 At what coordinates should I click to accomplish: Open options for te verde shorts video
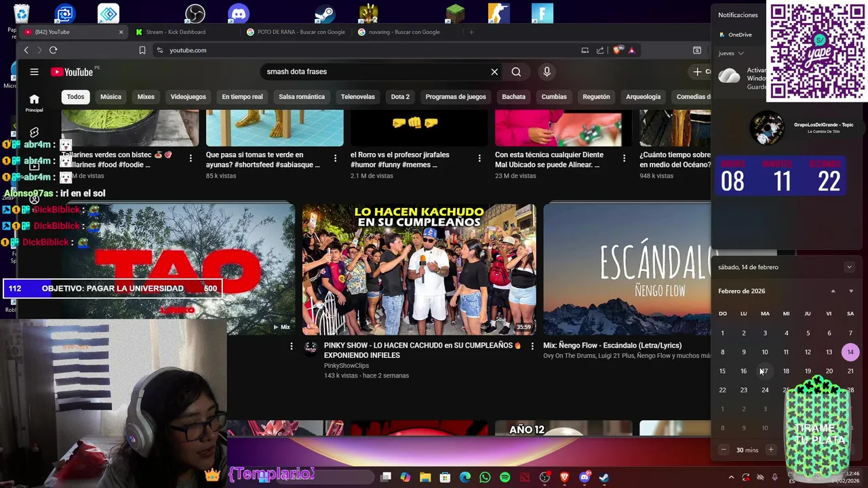click(x=335, y=158)
